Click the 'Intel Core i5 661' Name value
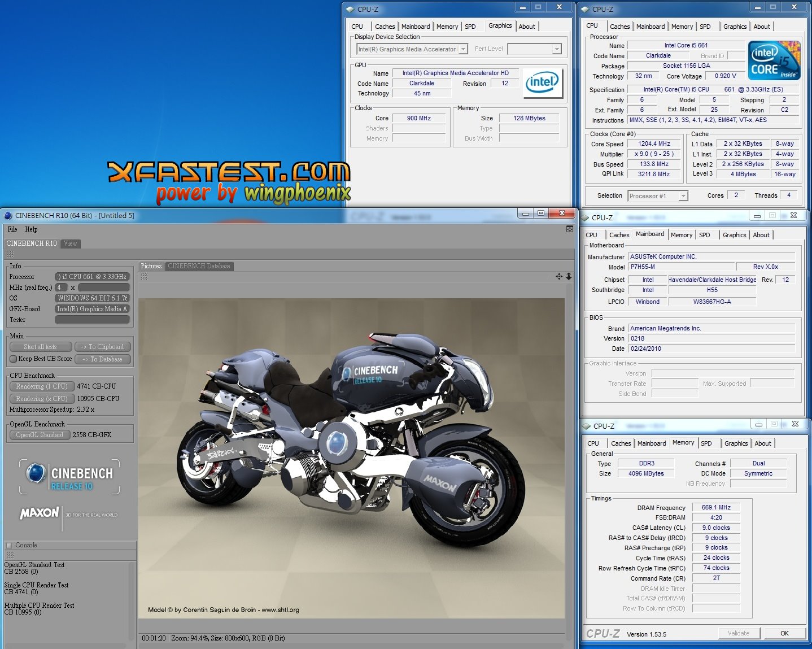This screenshot has width=812, height=649. click(686, 46)
